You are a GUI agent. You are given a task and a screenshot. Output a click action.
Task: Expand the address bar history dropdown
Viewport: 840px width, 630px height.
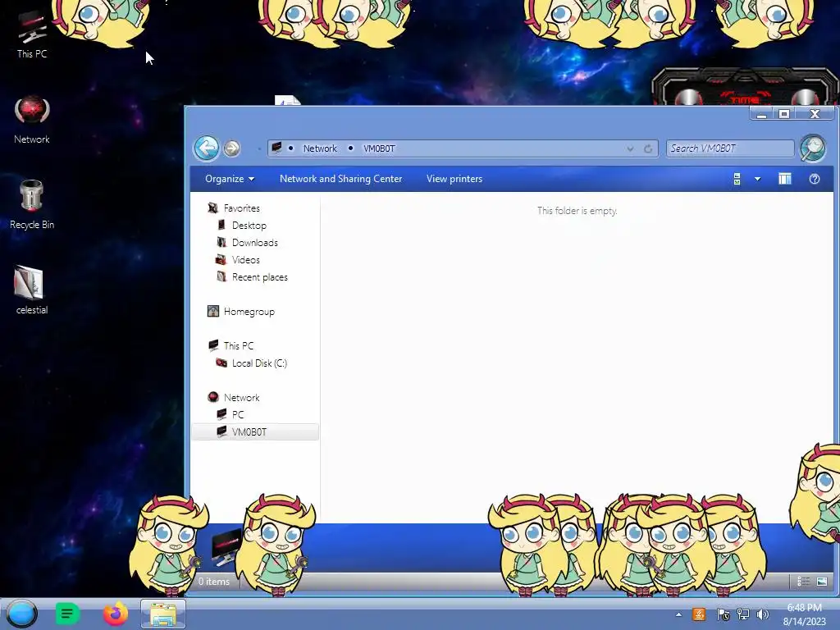(x=630, y=149)
